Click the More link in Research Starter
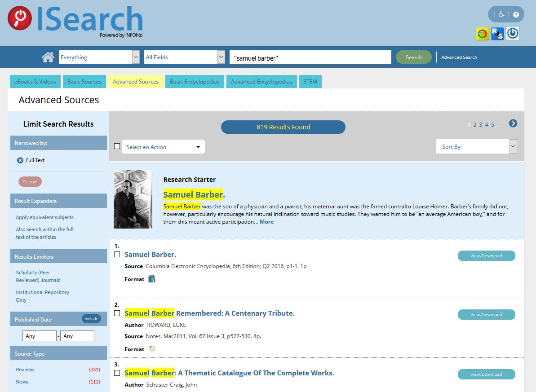Image resolution: width=536 pixels, height=392 pixels. click(x=266, y=222)
